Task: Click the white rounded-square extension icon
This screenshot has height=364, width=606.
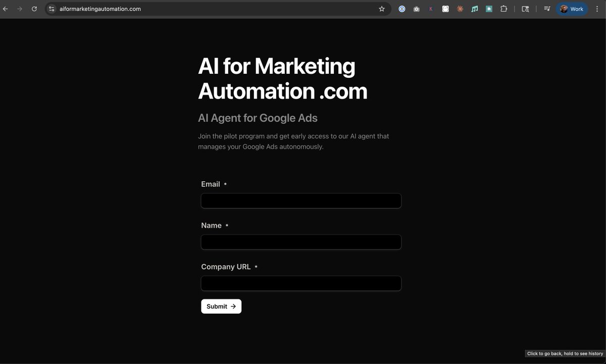Action: pyautogui.click(x=445, y=9)
